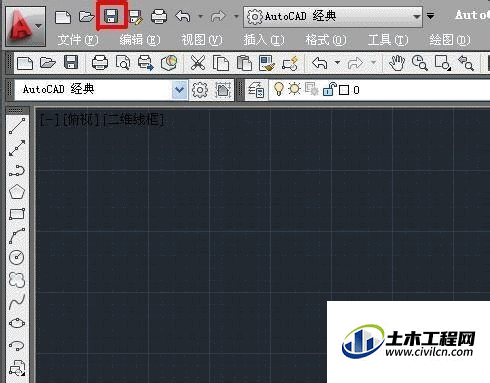Toggle the layer lock padlock icon
490x383 pixels.
coord(329,89)
